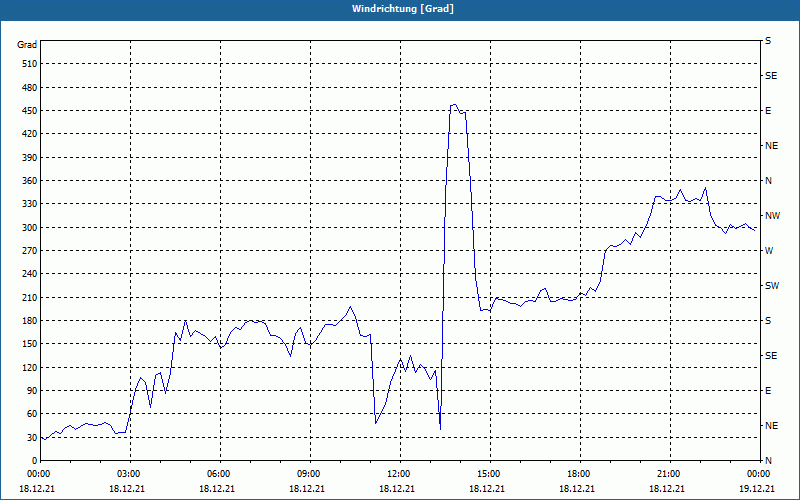This screenshot has width=800, height=500.
Task: Select "NE" compass label between 390 and 420
Action: (772, 146)
